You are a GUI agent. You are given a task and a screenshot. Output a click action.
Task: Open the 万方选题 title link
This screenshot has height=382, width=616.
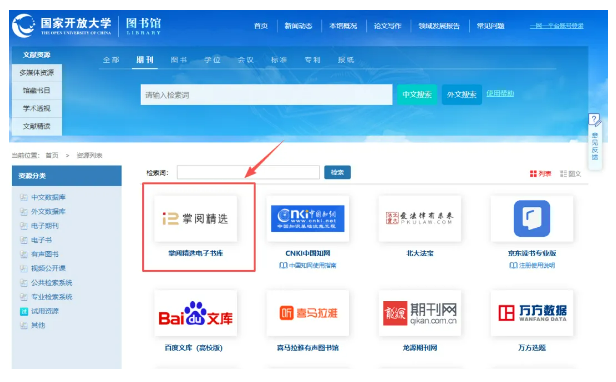pyautogui.click(x=532, y=348)
